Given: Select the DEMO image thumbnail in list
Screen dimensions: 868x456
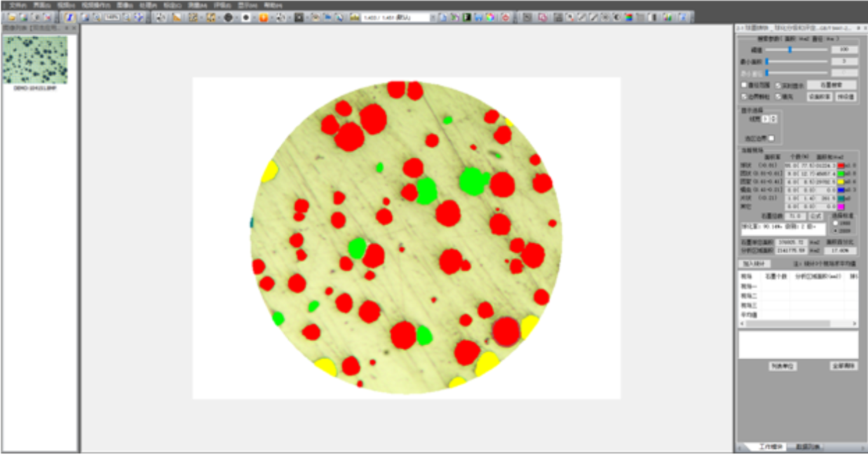Looking at the screenshot, I should click(35, 60).
